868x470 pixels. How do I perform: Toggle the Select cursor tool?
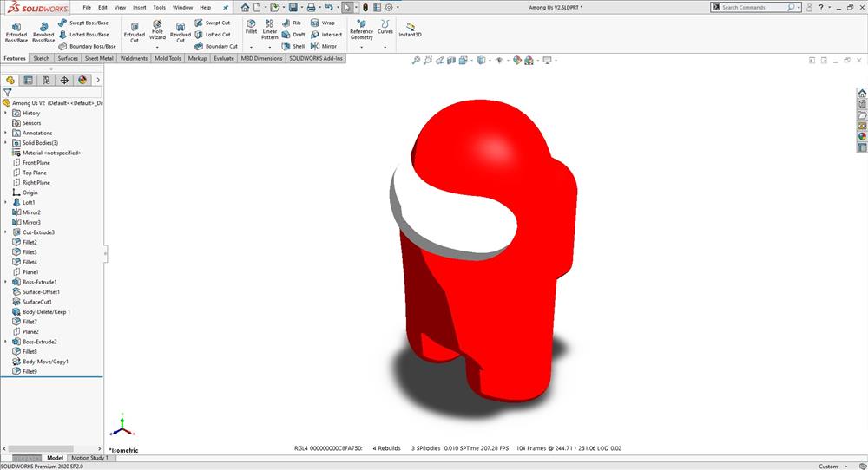pos(347,7)
